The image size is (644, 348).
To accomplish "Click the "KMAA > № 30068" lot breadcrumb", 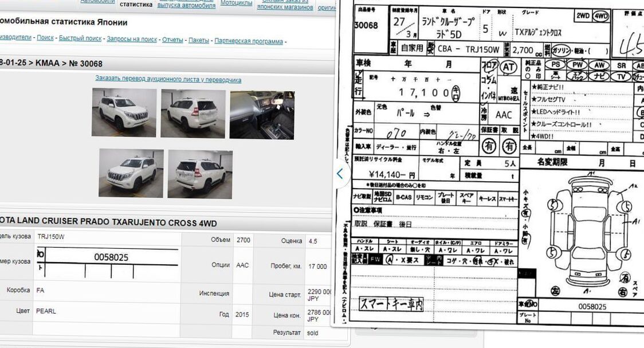I will point(69,63).
